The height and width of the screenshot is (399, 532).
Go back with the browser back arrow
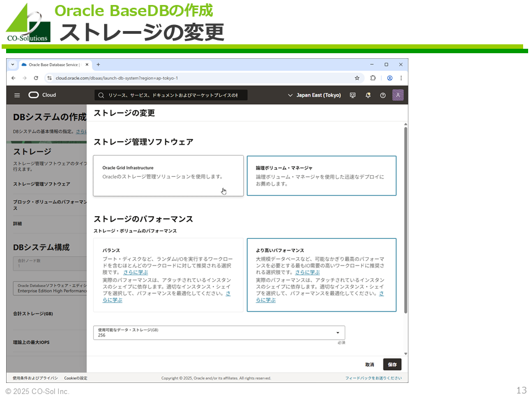coord(13,78)
